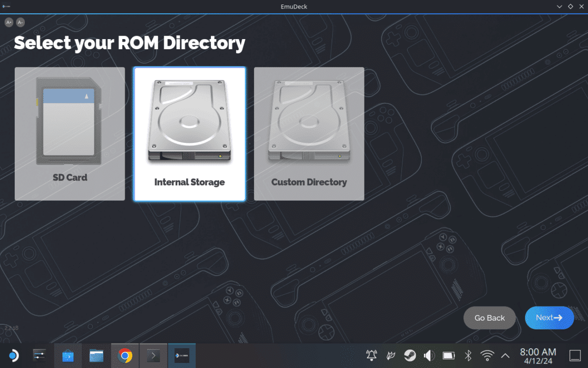
Task: Open Wi-Fi networks from system tray
Action: click(x=487, y=355)
